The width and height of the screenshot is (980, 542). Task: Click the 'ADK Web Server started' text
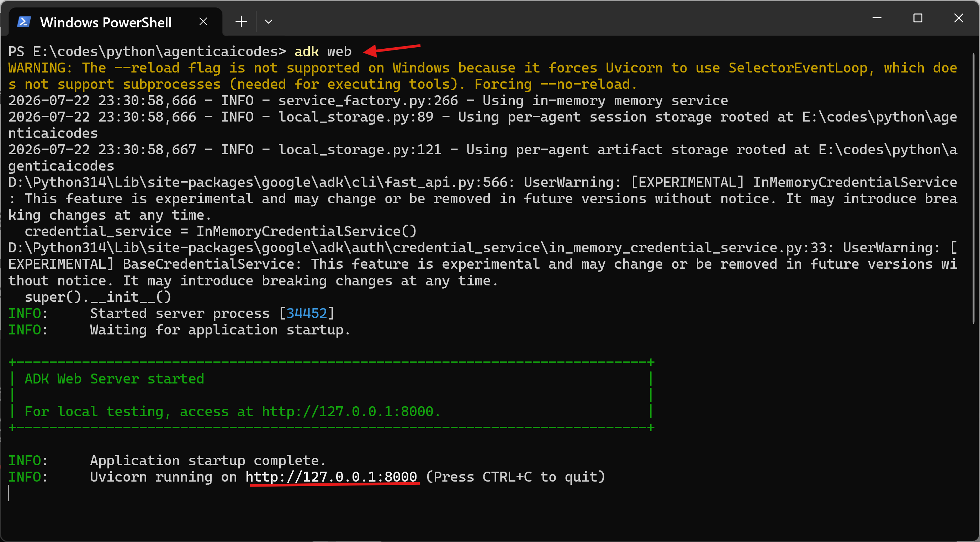click(115, 379)
